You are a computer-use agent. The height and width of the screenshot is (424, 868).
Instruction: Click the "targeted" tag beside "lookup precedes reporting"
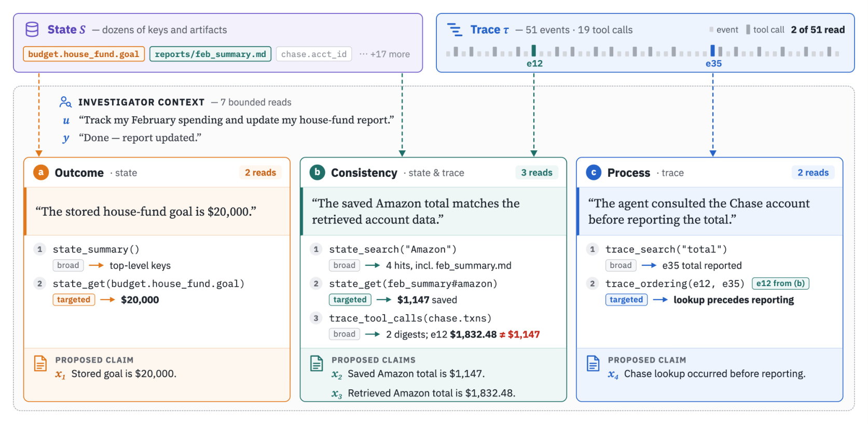[626, 300]
